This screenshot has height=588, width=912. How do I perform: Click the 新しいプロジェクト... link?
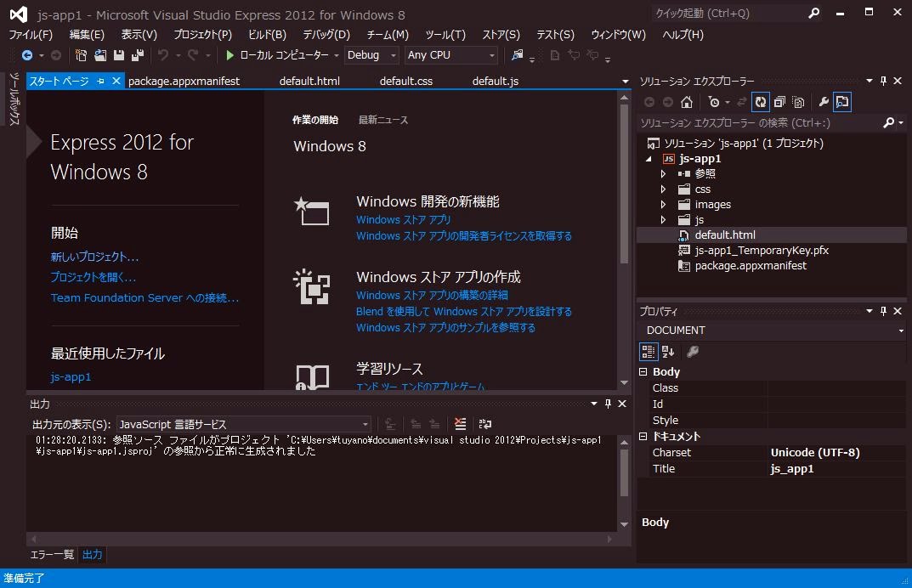[94, 257]
